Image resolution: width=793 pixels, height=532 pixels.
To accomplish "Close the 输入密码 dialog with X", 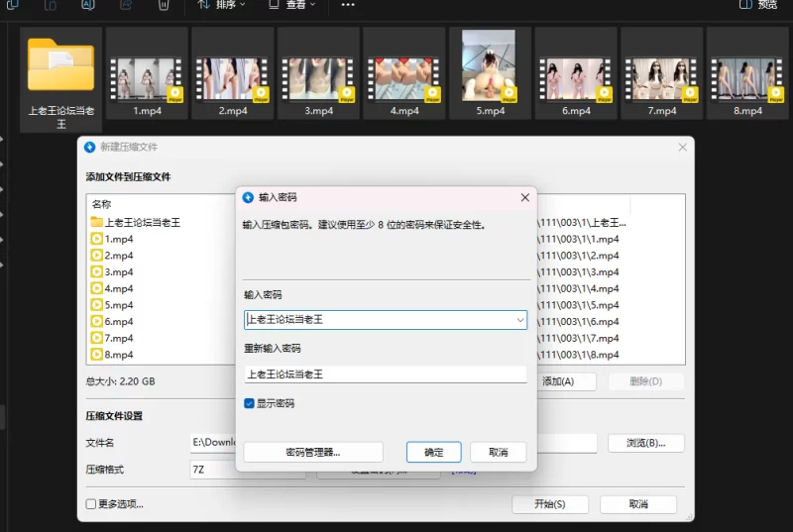I will coord(524,197).
